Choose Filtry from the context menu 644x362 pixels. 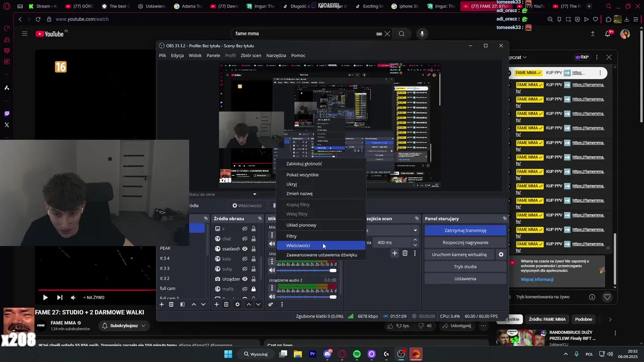coord(321,236)
